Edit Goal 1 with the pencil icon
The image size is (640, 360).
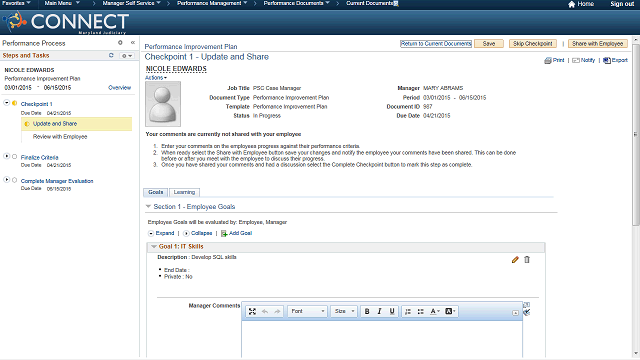click(515, 260)
